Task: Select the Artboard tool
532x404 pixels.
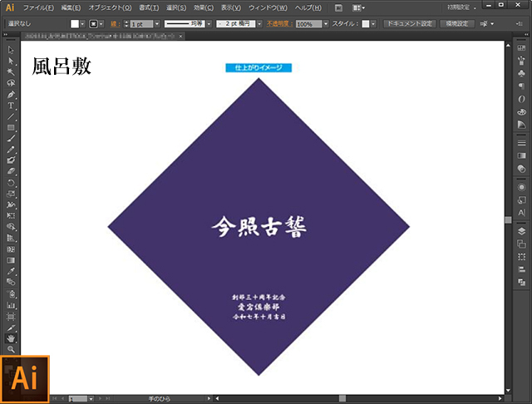Action: coord(11,317)
